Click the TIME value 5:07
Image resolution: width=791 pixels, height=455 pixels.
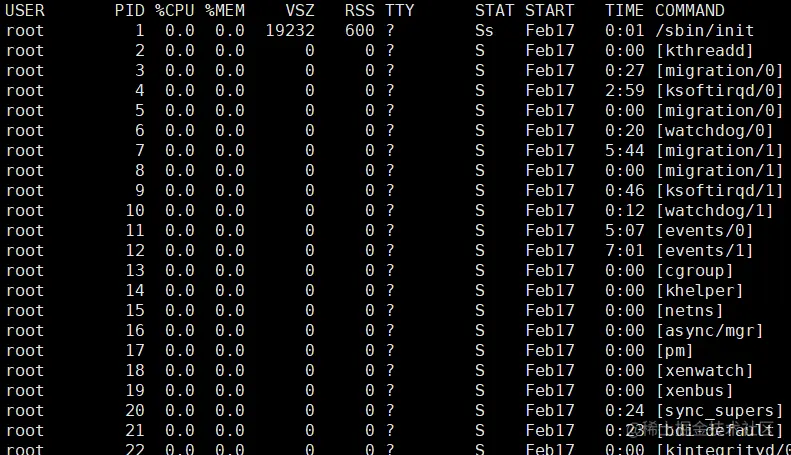tap(625, 231)
